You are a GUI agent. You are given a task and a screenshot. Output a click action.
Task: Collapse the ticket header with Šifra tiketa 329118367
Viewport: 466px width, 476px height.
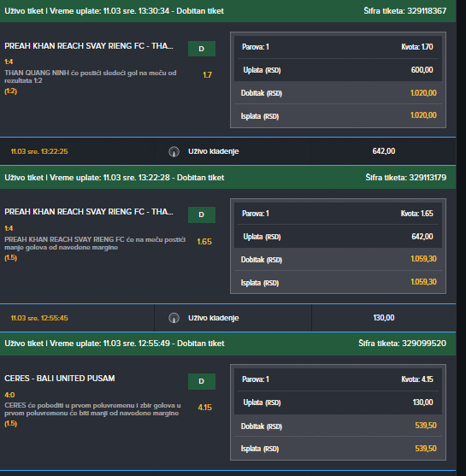pos(227,11)
